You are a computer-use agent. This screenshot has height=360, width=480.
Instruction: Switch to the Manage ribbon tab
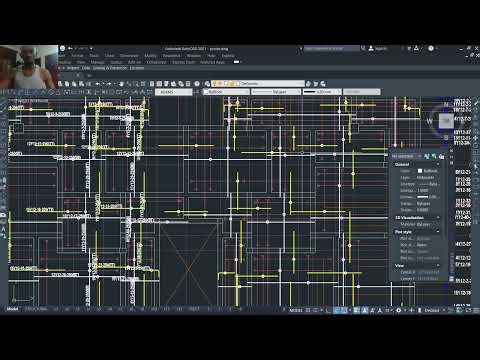pos(98,62)
